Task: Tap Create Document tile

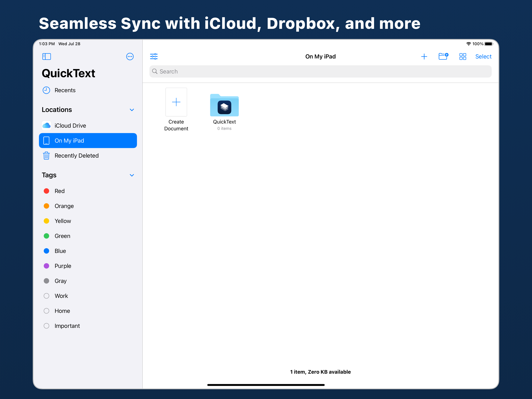Action: pos(176,102)
